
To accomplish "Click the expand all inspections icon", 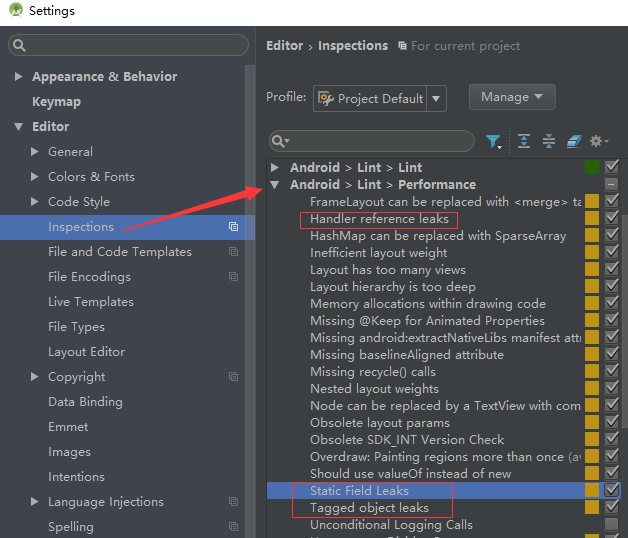I will pyautogui.click(x=524, y=141).
